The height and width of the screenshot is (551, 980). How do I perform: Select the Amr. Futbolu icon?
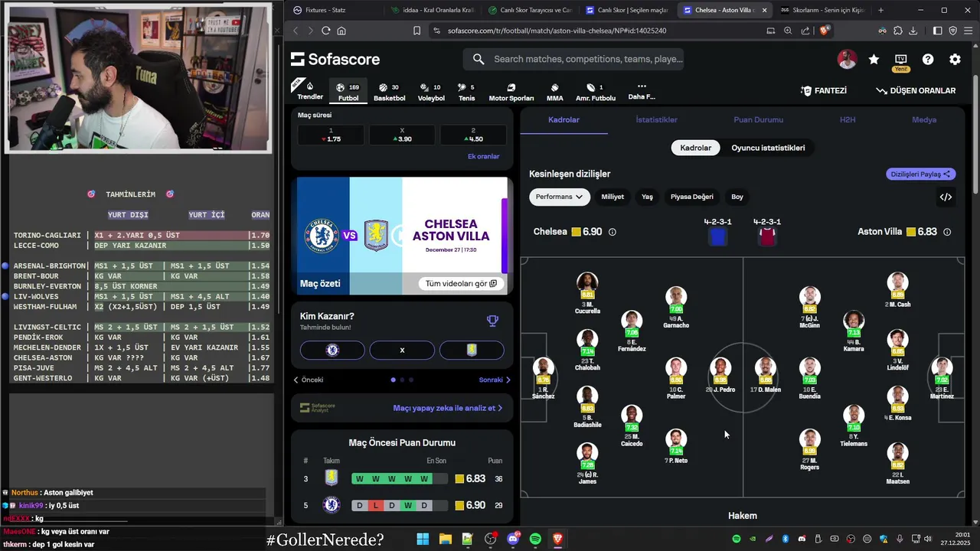tap(596, 92)
